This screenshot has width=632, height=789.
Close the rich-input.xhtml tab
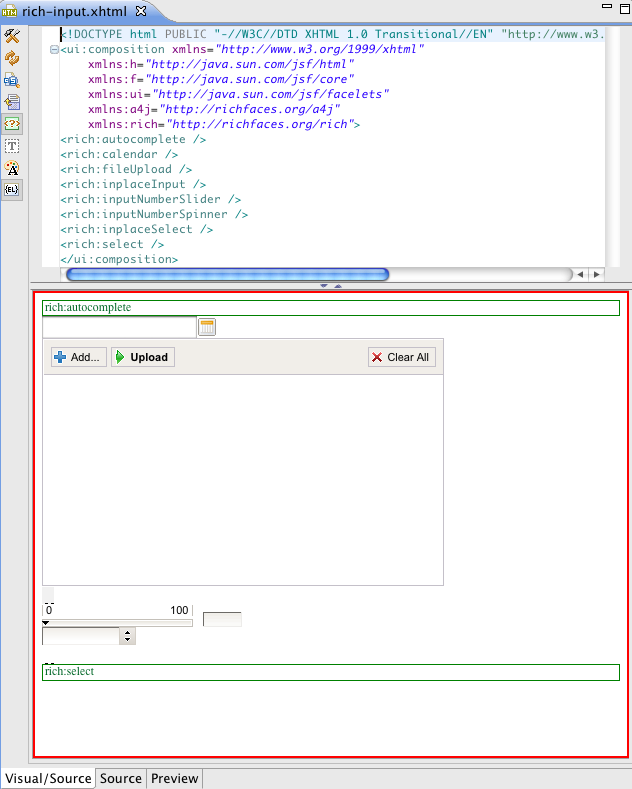point(141,11)
